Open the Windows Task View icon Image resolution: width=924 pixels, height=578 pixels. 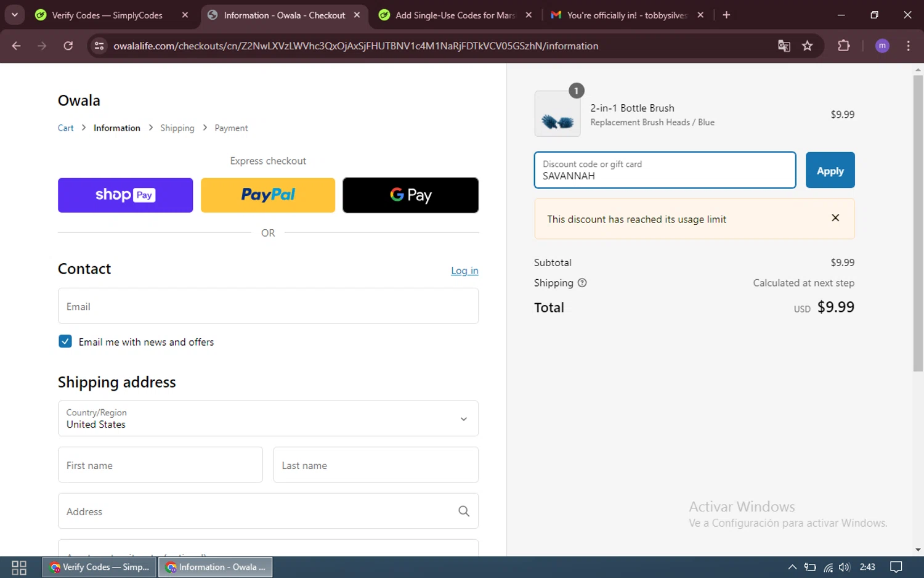[19, 567]
